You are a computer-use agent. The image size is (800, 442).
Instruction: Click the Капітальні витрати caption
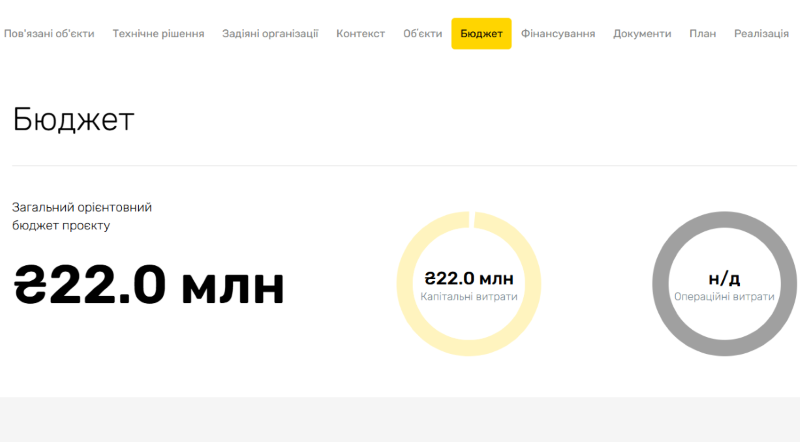click(x=469, y=297)
